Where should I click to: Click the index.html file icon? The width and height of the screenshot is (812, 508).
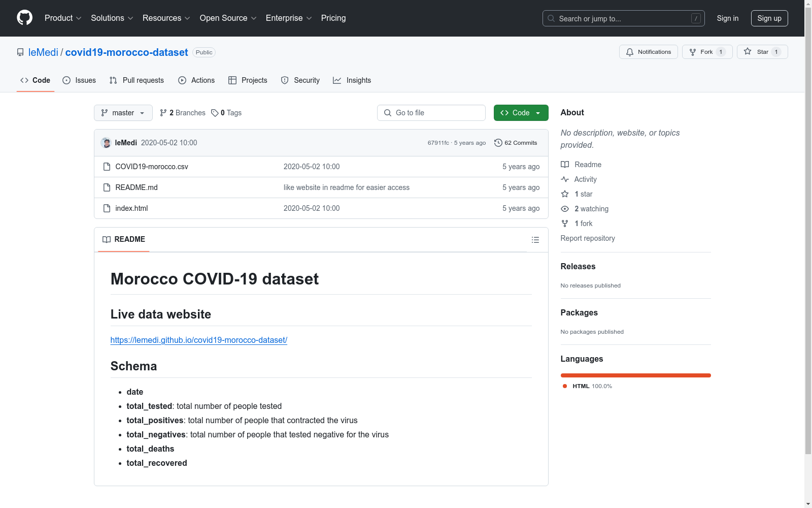[x=107, y=208]
